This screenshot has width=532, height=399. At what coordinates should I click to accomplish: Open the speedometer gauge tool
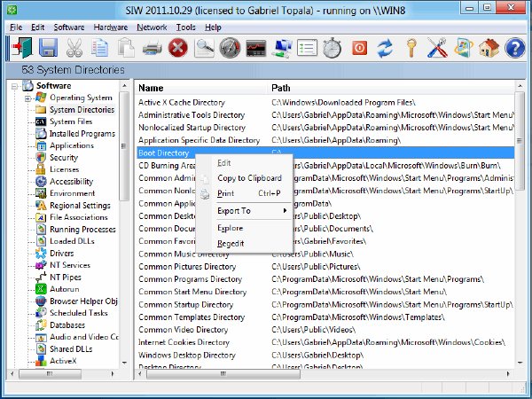click(230, 48)
